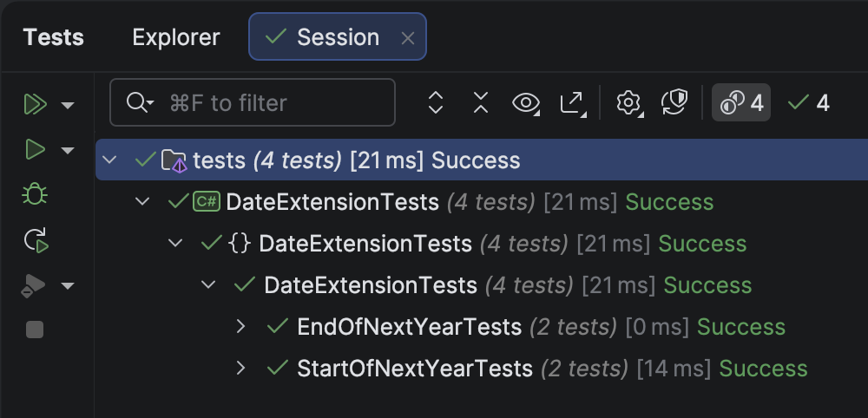The height and width of the screenshot is (418, 868).
Task: Toggle the total tests count filter
Action: [x=741, y=103]
